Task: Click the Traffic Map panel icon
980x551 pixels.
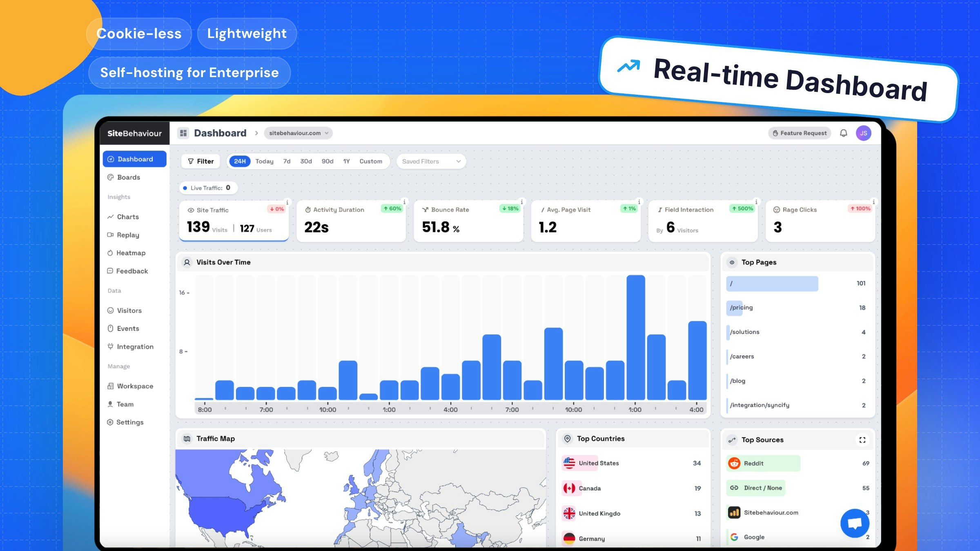Action: point(187,439)
